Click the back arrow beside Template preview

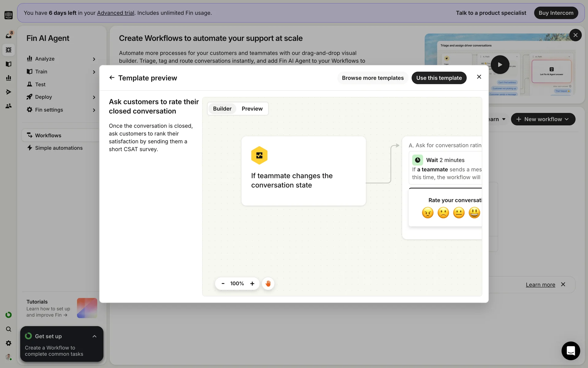[x=112, y=78]
